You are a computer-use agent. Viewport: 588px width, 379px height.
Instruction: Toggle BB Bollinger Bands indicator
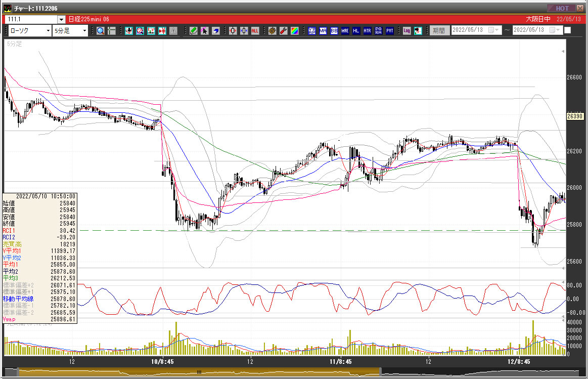[334, 31]
